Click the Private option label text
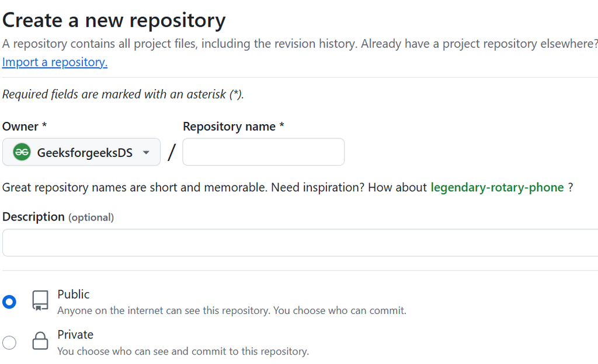This screenshot has width=598, height=364. click(x=75, y=335)
